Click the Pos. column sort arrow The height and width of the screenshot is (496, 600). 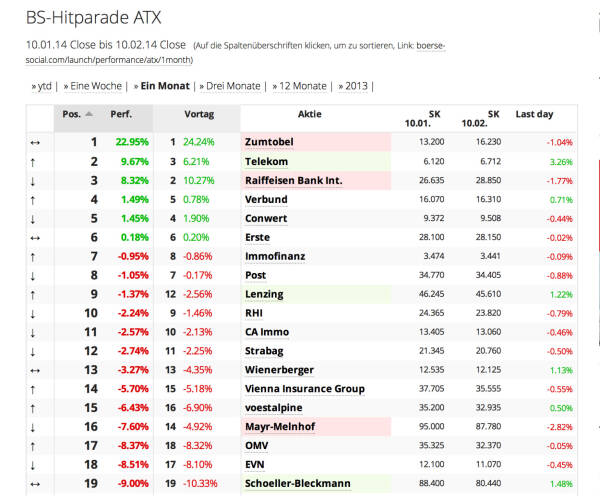[x=89, y=114]
